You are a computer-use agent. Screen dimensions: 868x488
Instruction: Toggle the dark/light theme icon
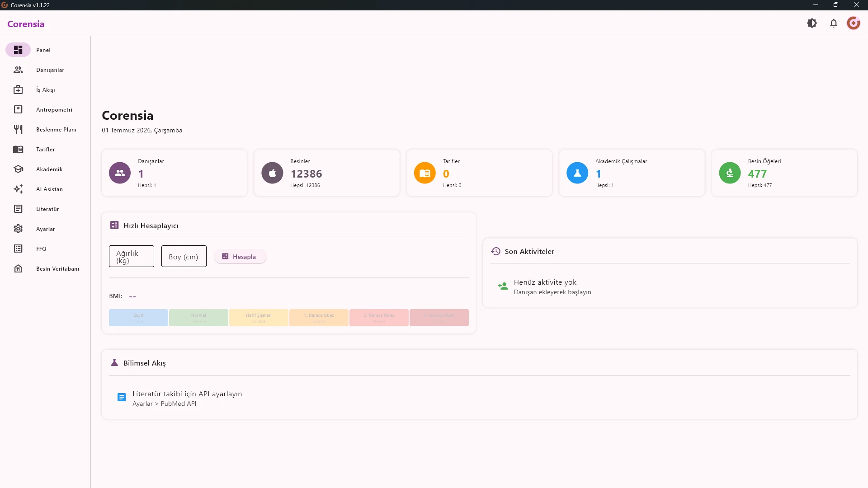[x=812, y=23]
